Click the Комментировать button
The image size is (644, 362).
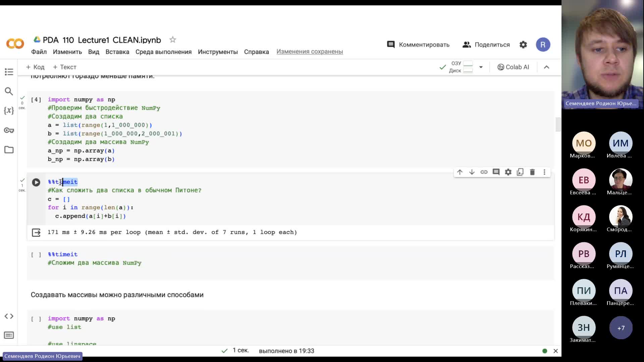pos(418,45)
